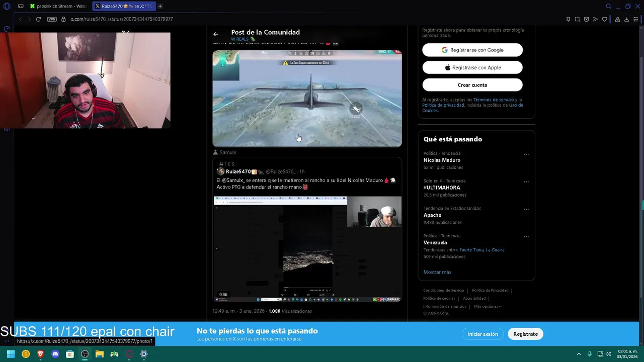This screenshot has width=644, height=362.
Task: Click the pin icon in the toolbar
Action: pyautogui.click(x=568, y=19)
